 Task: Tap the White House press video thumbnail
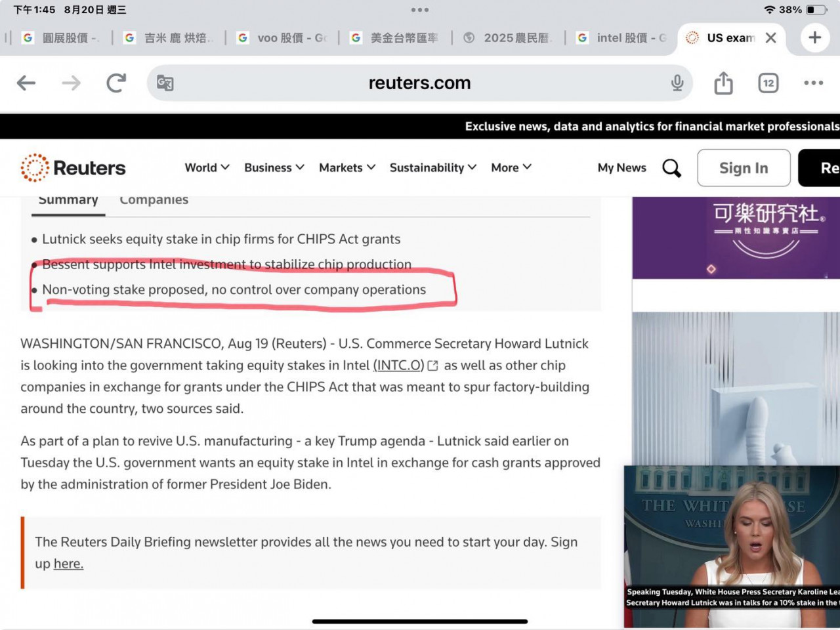(732, 538)
